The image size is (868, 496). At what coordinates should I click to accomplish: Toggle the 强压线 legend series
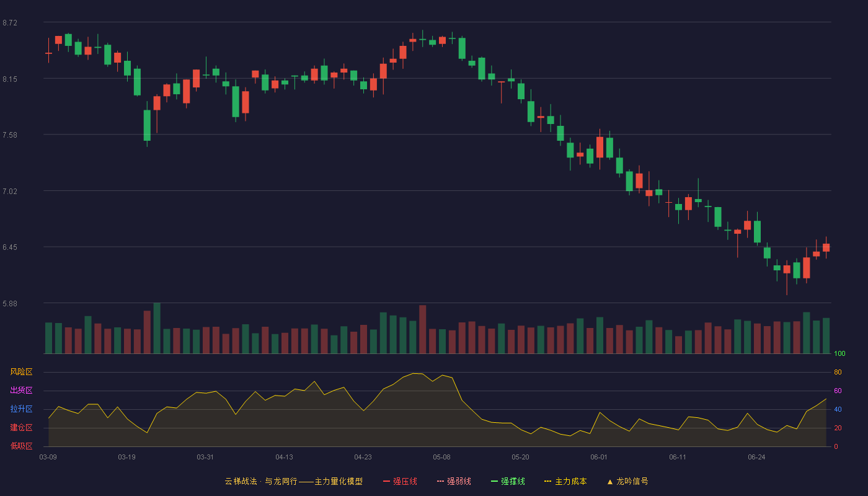point(400,481)
